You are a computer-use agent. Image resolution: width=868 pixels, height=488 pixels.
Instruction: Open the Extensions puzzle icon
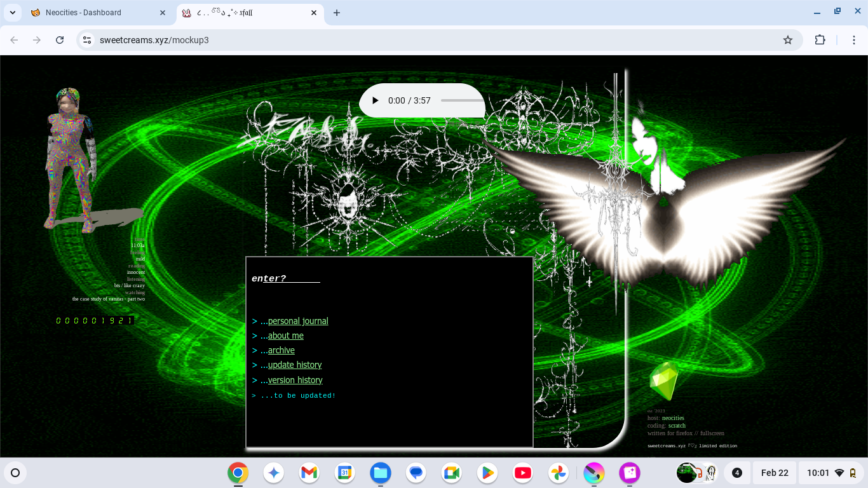point(820,40)
